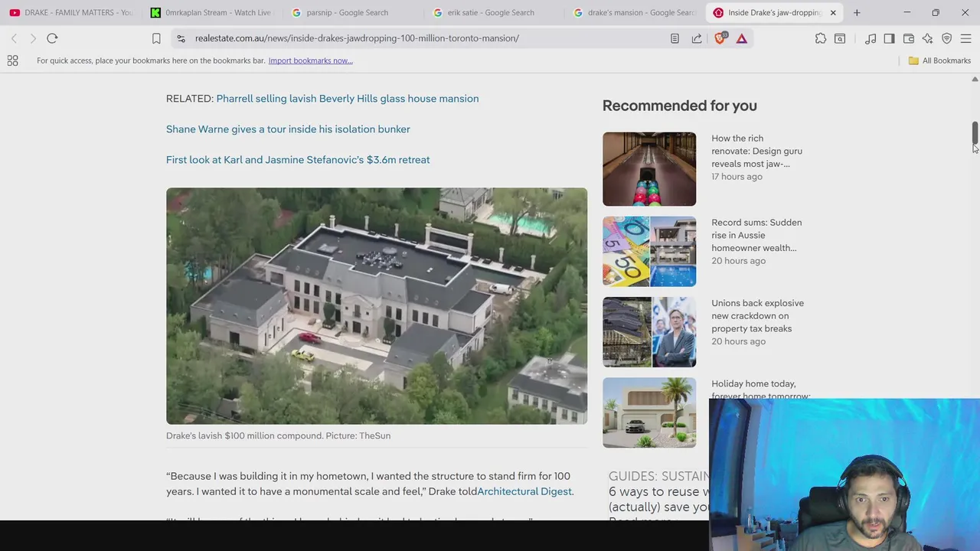This screenshot has height=551, width=980.
Task: Go back using the browser back arrow
Action: 14,38
